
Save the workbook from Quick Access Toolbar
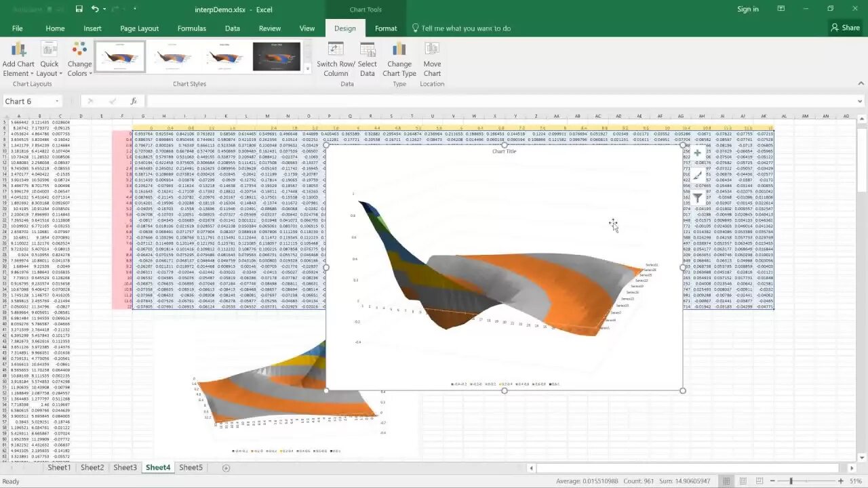pyautogui.click(x=79, y=9)
